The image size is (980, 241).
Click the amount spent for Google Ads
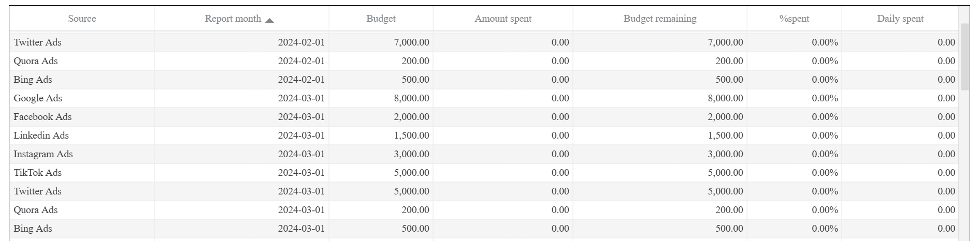560,98
